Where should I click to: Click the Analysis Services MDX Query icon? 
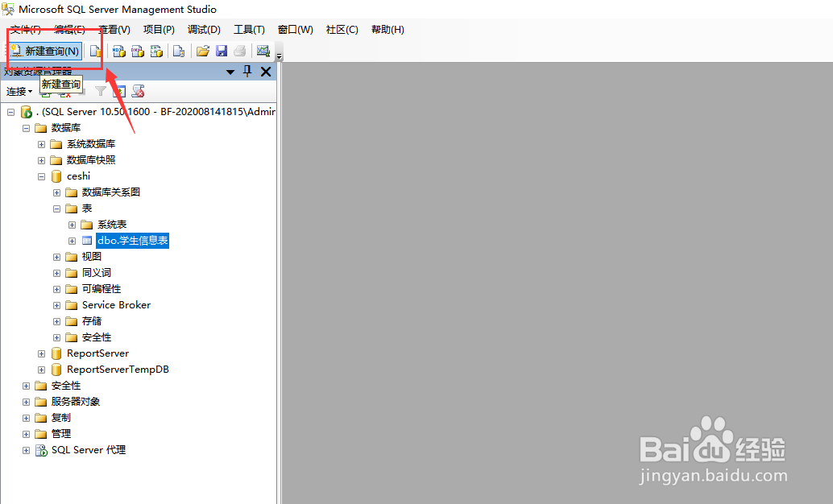119,51
